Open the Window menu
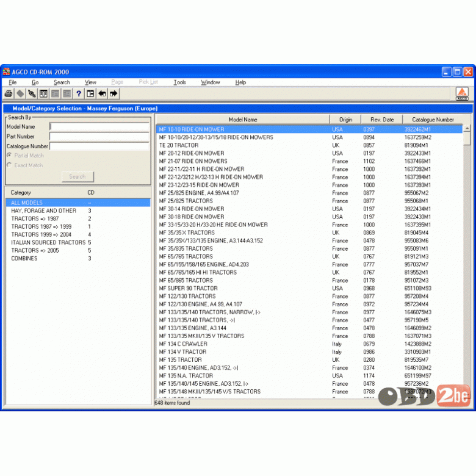The height and width of the screenshot is (476, 476). (x=211, y=82)
